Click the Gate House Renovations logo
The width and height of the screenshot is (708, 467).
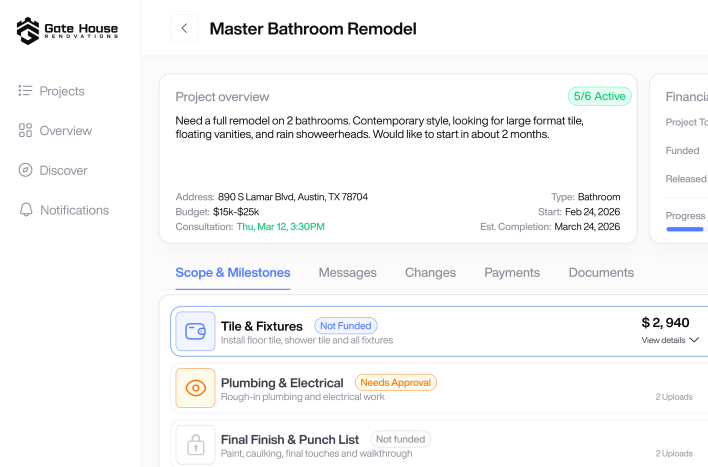pyautogui.click(x=67, y=31)
